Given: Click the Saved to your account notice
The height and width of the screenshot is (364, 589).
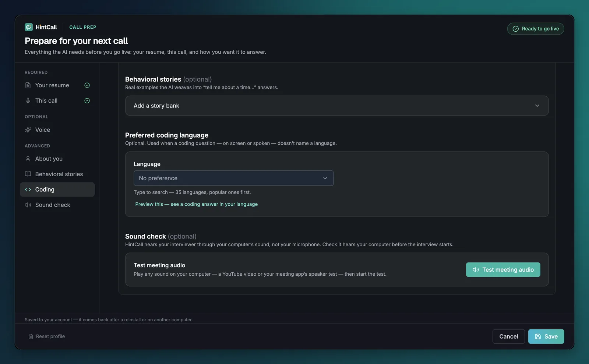Looking at the screenshot, I should (109, 320).
